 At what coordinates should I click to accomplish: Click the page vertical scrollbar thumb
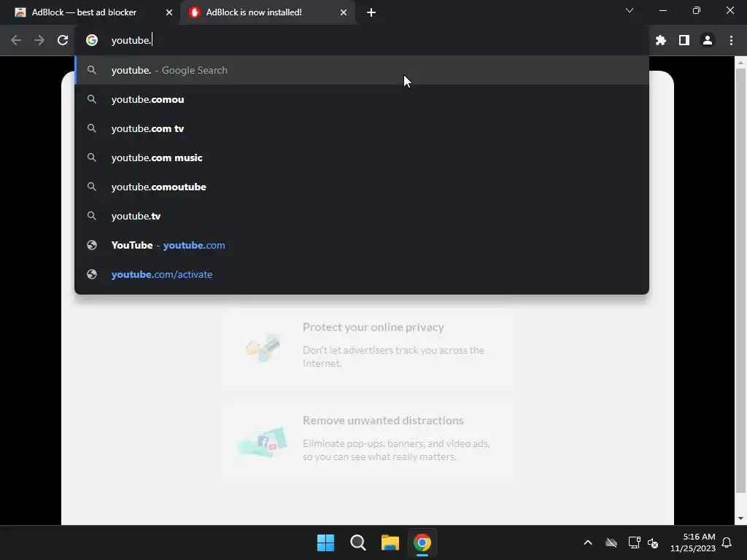[740, 280]
